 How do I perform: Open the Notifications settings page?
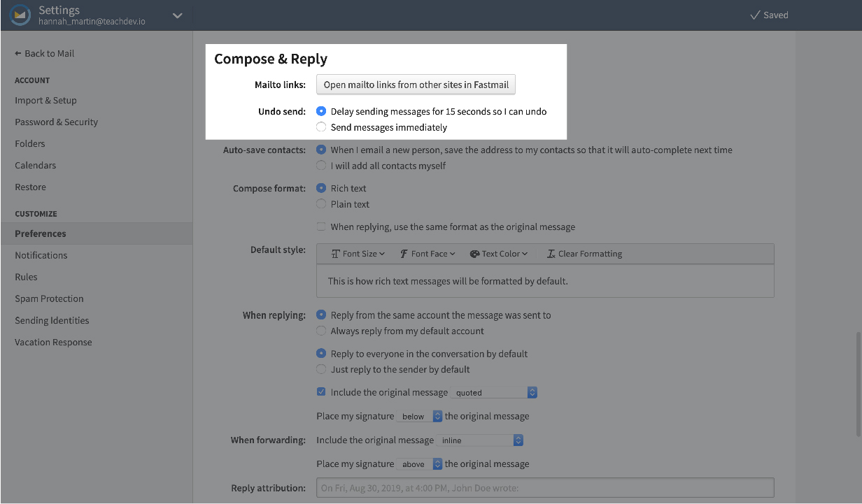[41, 255]
